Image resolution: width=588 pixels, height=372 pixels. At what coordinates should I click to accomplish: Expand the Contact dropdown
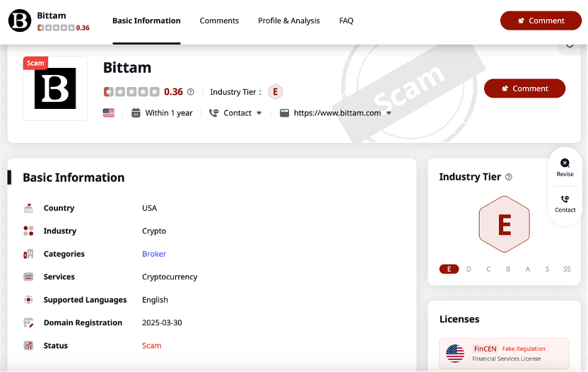tap(259, 113)
